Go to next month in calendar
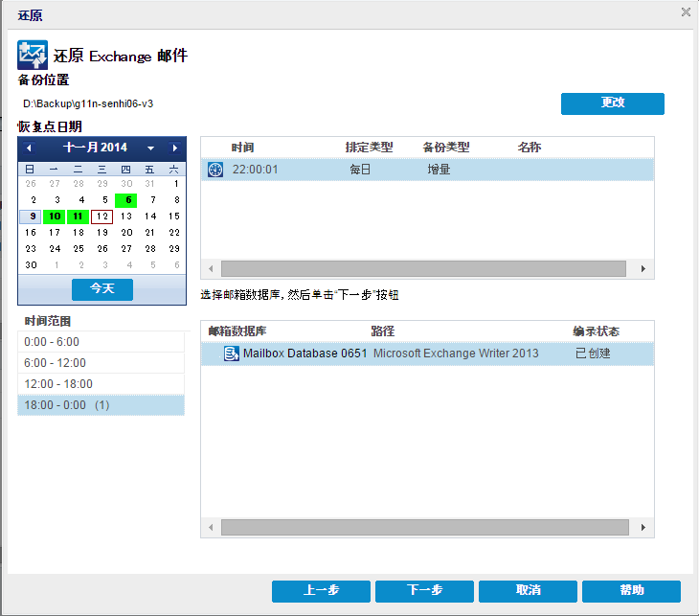Image resolution: width=699 pixels, height=616 pixels. pyautogui.click(x=174, y=148)
